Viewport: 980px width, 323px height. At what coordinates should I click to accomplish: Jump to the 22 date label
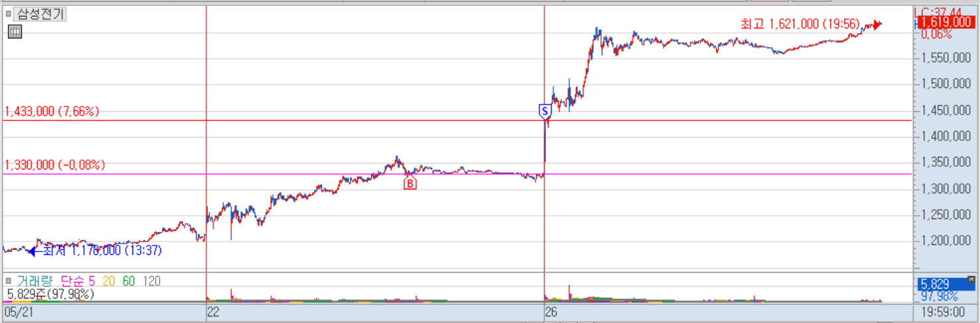click(x=213, y=312)
